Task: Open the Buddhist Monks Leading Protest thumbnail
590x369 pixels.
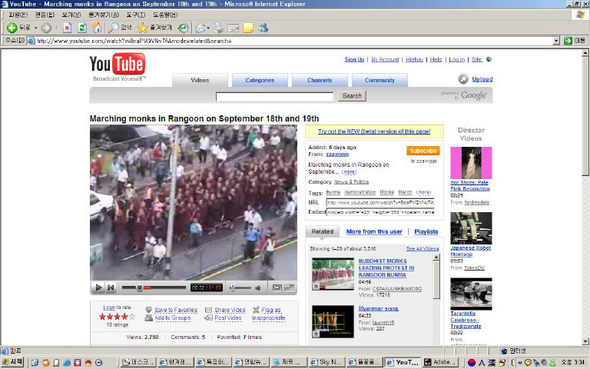Action: pos(333,274)
